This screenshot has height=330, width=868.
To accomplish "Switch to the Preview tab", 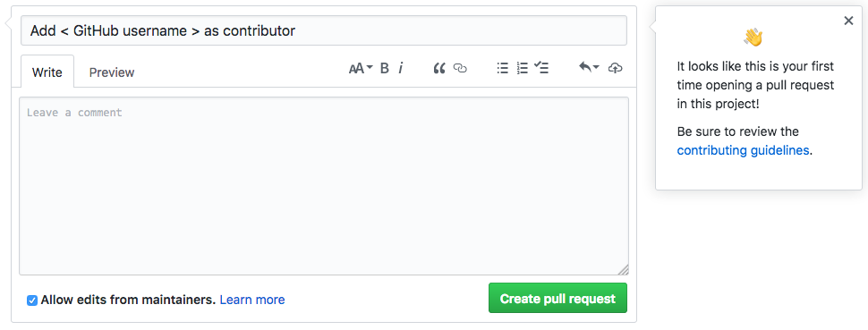I will click(112, 72).
